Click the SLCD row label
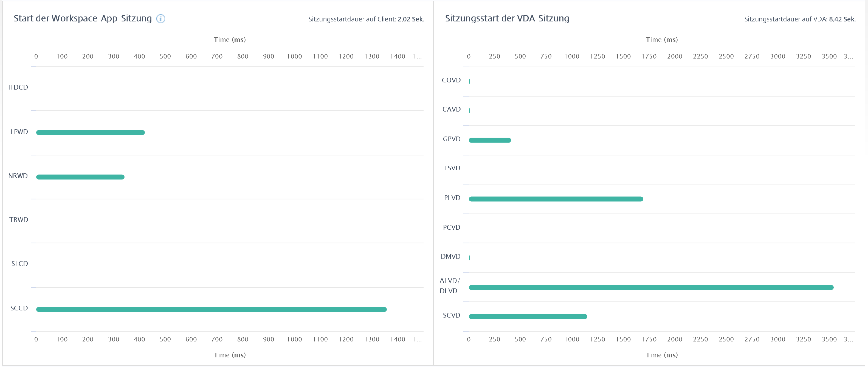The height and width of the screenshot is (367, 868). click(x=19, y=264)
